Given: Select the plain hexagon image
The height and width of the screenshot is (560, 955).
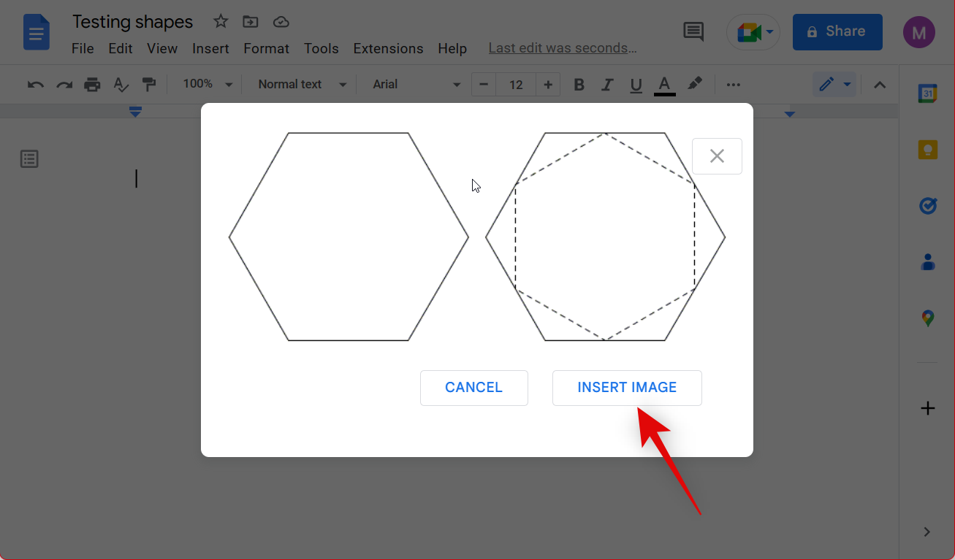Looking at the screenshot, I should [349, 237].
